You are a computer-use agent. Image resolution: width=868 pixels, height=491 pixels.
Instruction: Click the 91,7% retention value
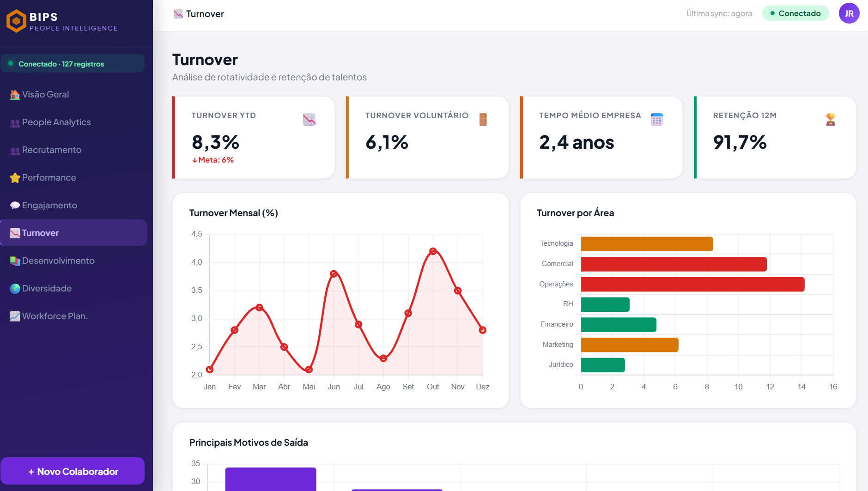click(740, 142)
